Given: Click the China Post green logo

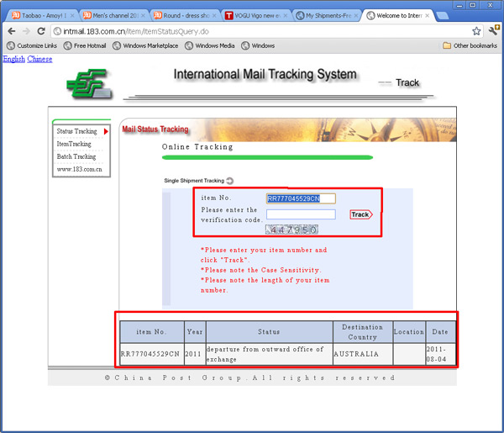Looking at the screenshot, I should [90, 84].
